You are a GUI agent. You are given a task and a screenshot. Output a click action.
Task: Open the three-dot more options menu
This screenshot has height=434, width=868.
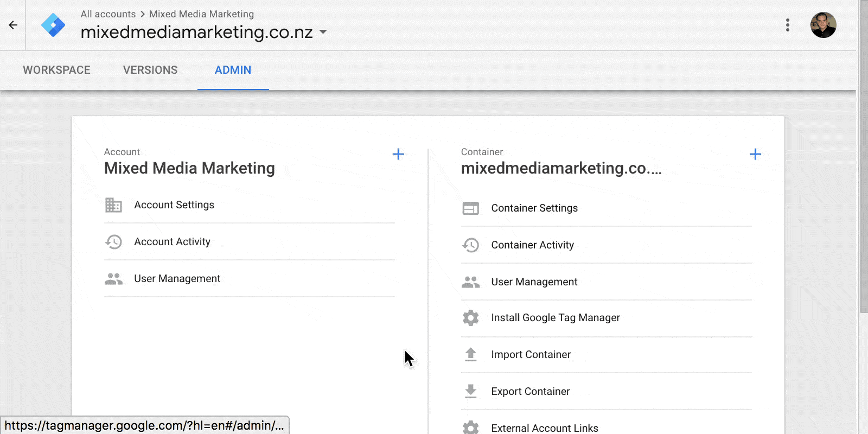[788, 25]
